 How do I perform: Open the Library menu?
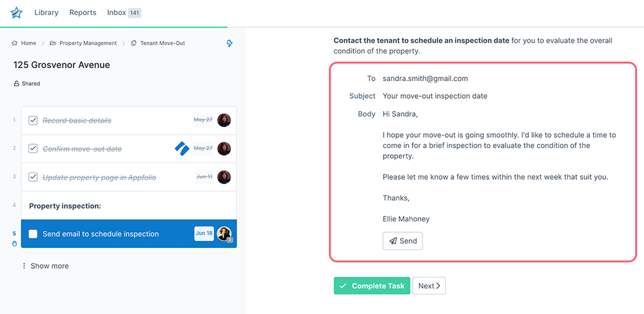46,13
